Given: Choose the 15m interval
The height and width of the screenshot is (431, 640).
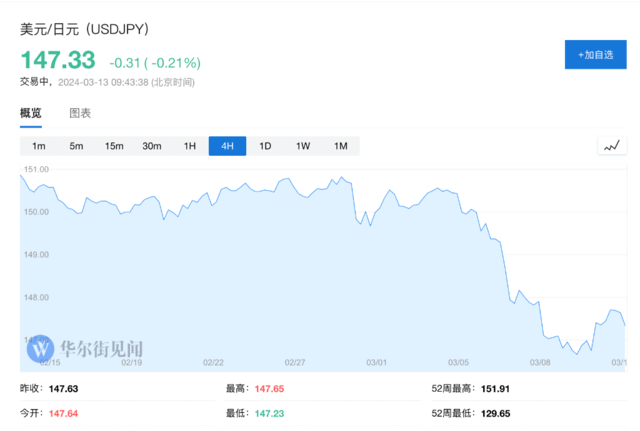Looking at the screenshot, I should 114,147.
